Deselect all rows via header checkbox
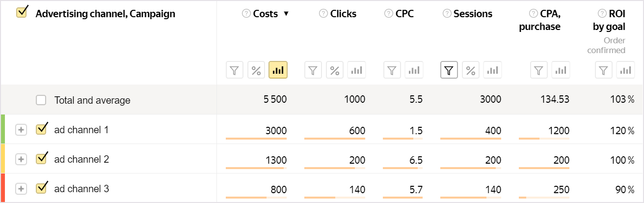The image size is (644, 203). pos(22,13)
